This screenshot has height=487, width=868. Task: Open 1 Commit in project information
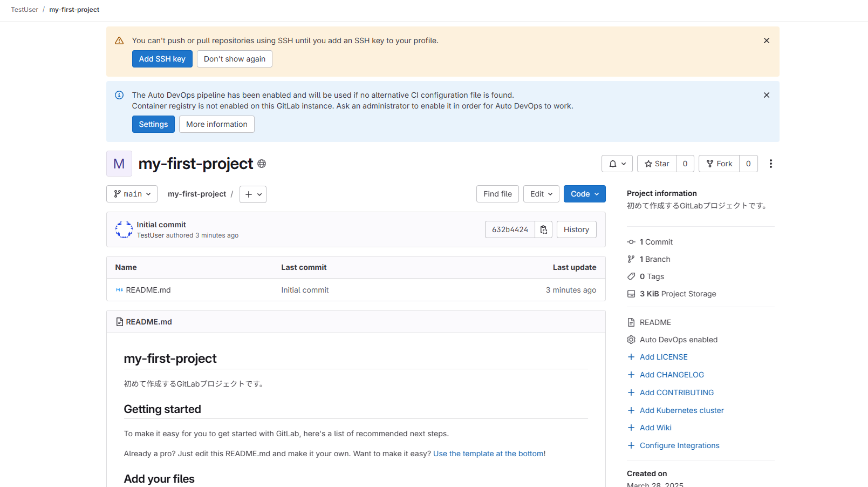[x=656, y=242]
